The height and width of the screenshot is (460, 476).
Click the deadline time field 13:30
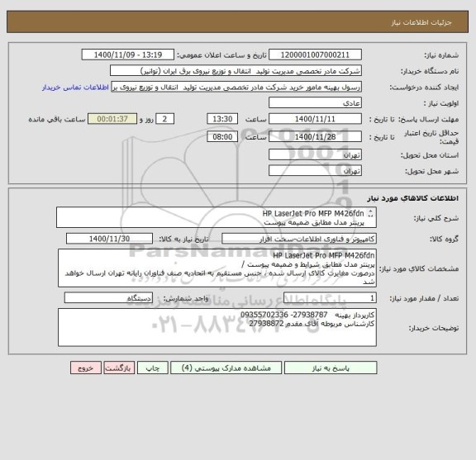click(x=222, y=119)
